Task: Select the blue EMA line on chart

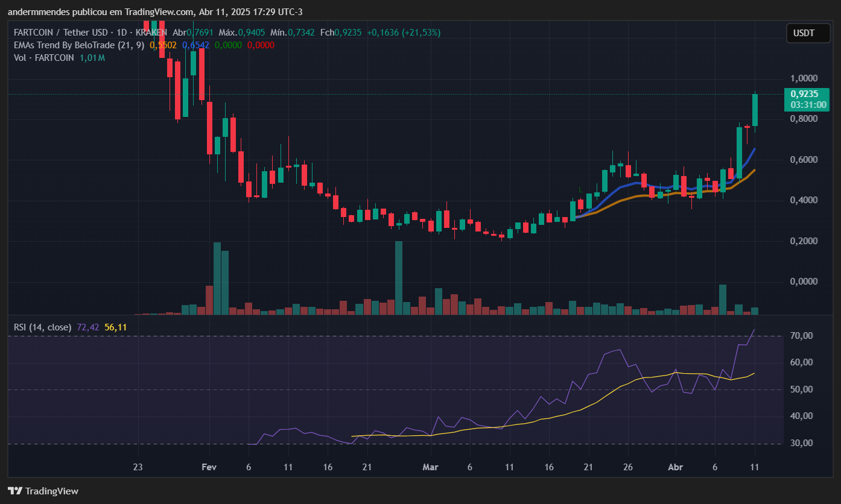Action: (664, 184)
